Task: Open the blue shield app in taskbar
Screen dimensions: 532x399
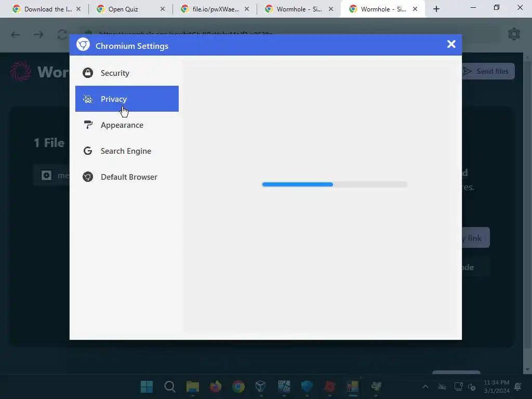Action: tap(307, 387)
